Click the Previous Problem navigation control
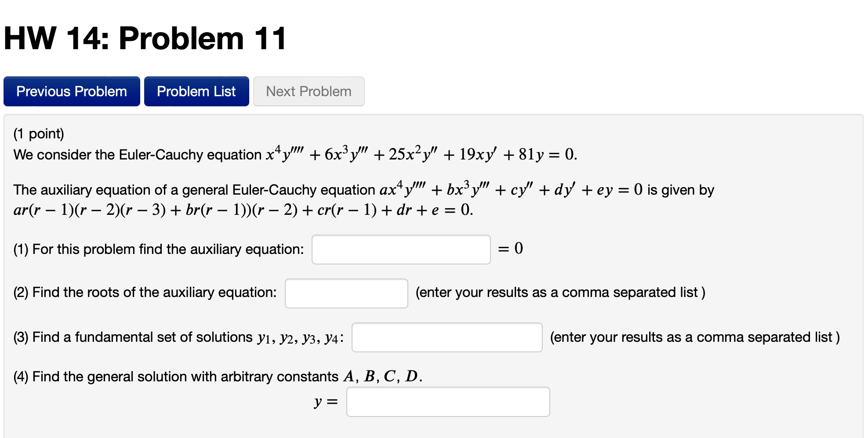This screenshot has height=438, width=868. coord(71,91)
